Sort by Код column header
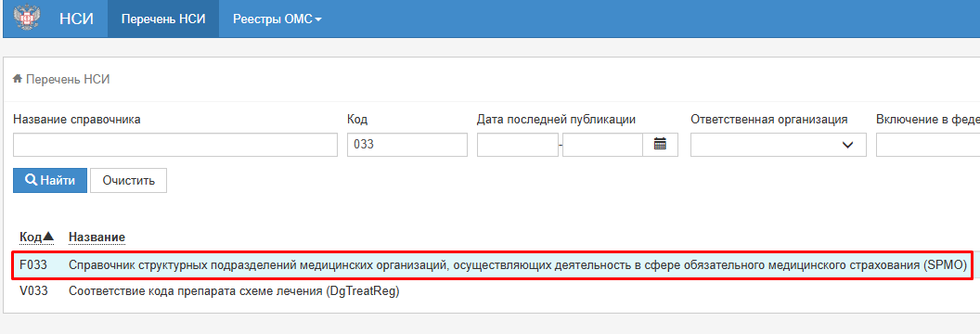 [37, 238]
